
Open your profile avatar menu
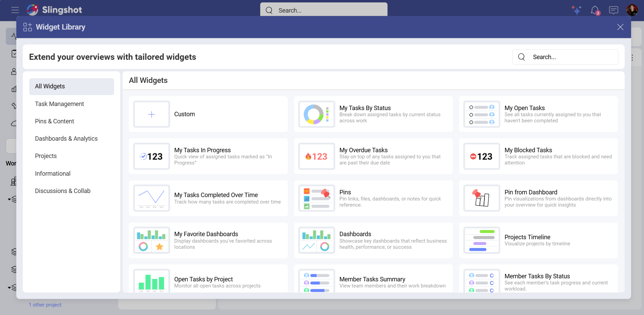[632, 10]
